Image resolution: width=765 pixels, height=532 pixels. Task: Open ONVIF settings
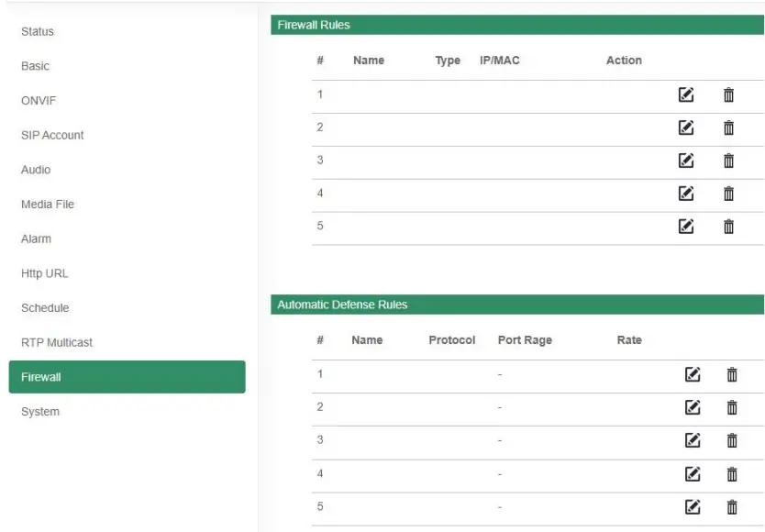(39, 101)
